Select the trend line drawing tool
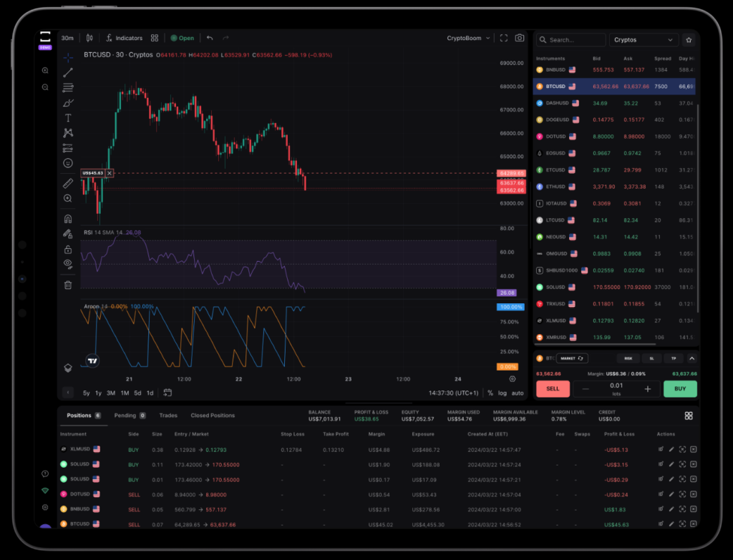Screen dimensions: 733x560 (67, 71)
